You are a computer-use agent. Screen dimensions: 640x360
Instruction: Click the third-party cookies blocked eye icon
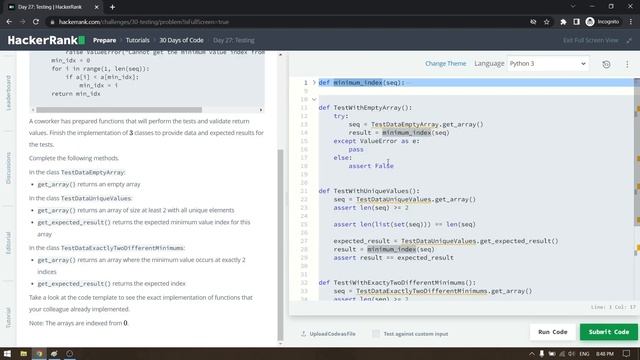coord(533,22)
